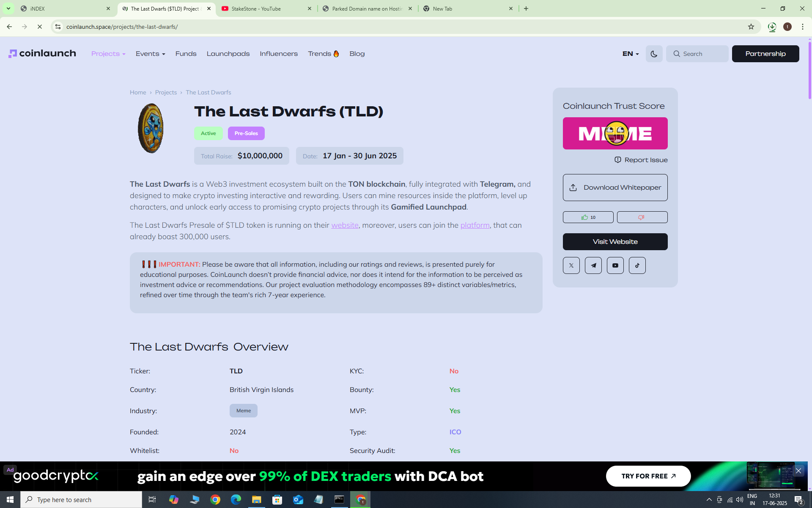812x508 pixels.
Task: Click the Projects breadcrumb link
Action: (x=166, y=92)
